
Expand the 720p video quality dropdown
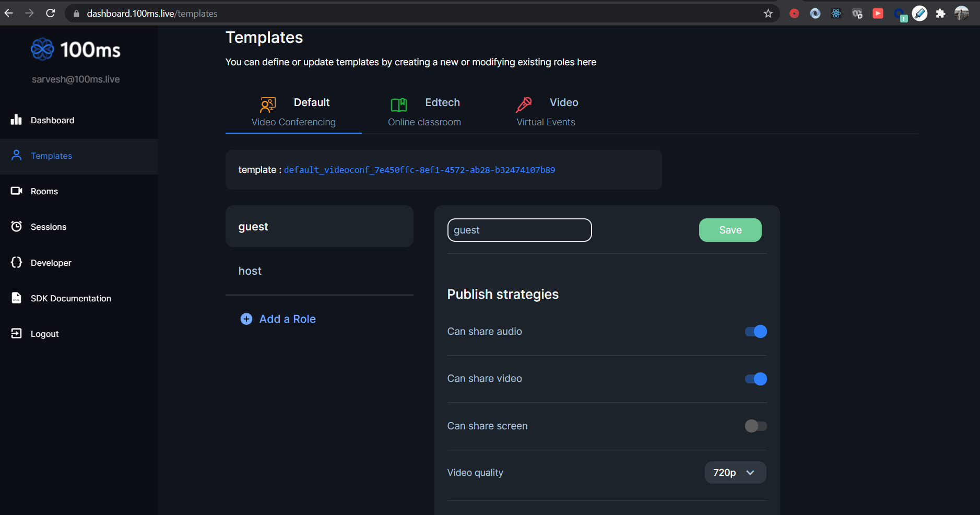[735, 473]
